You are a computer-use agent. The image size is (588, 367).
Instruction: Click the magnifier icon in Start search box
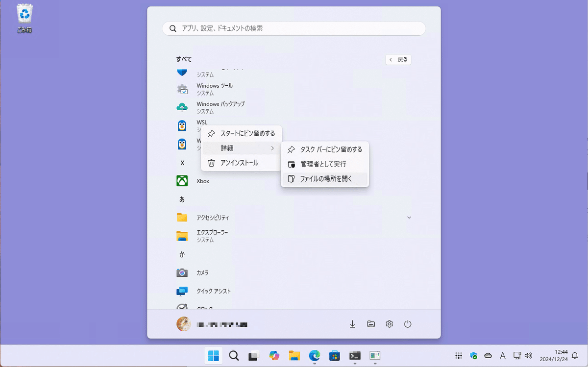[x=172, y=28]
